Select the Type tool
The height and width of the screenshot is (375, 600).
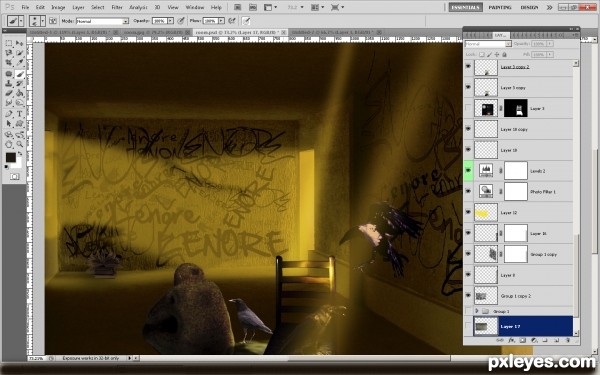tap(20, 114)
